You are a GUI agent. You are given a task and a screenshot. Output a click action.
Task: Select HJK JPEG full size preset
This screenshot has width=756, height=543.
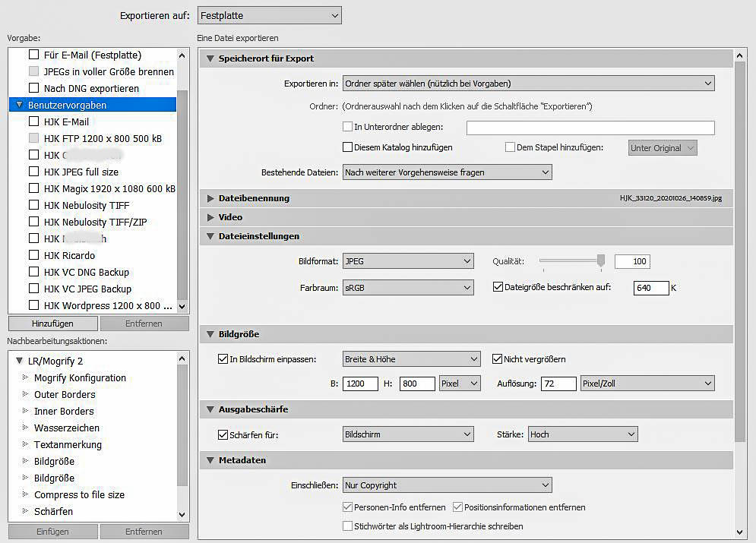[81, 172]
